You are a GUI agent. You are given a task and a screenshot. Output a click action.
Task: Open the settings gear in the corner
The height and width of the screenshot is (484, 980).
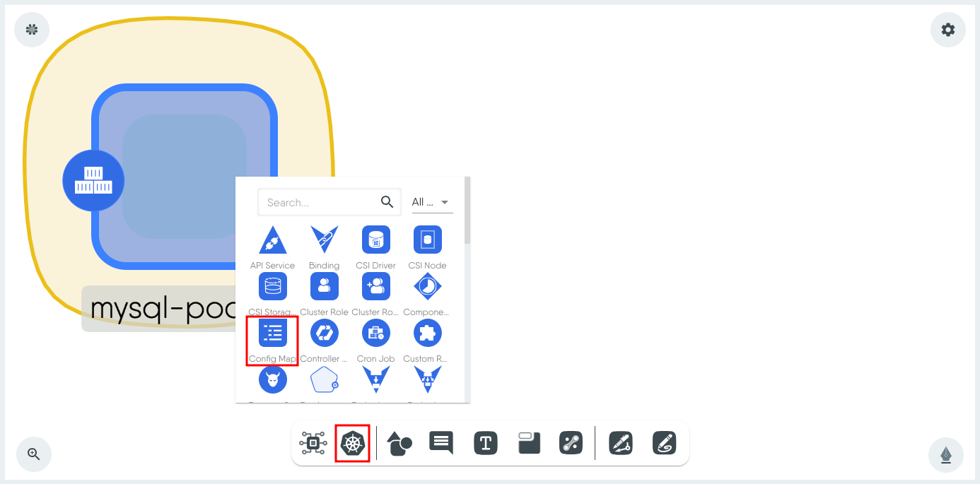click(947, 30)
